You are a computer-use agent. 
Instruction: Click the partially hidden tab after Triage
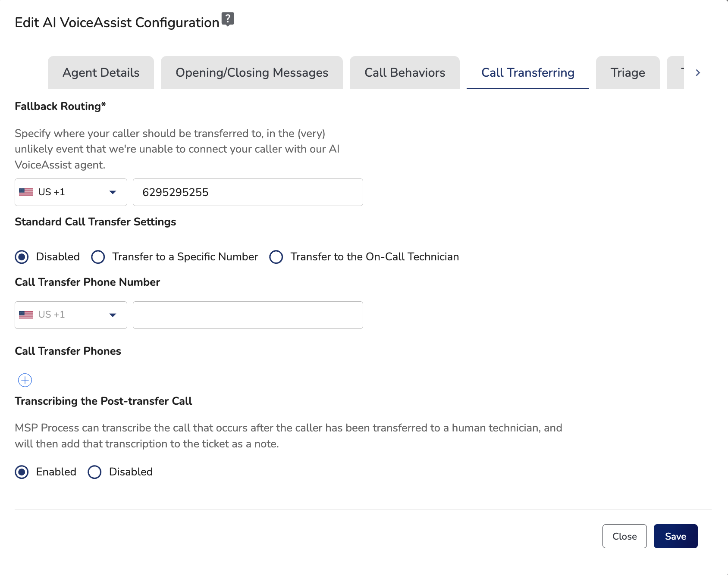pos(676,72)
